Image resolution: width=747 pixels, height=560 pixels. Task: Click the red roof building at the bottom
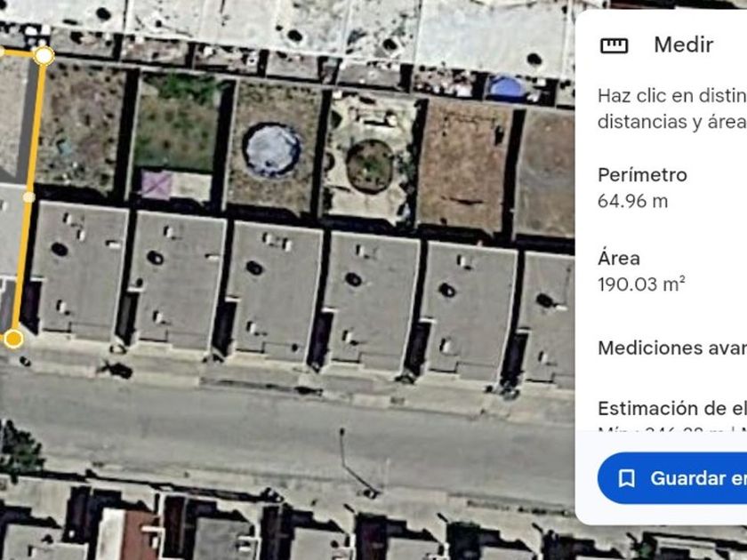139,535
